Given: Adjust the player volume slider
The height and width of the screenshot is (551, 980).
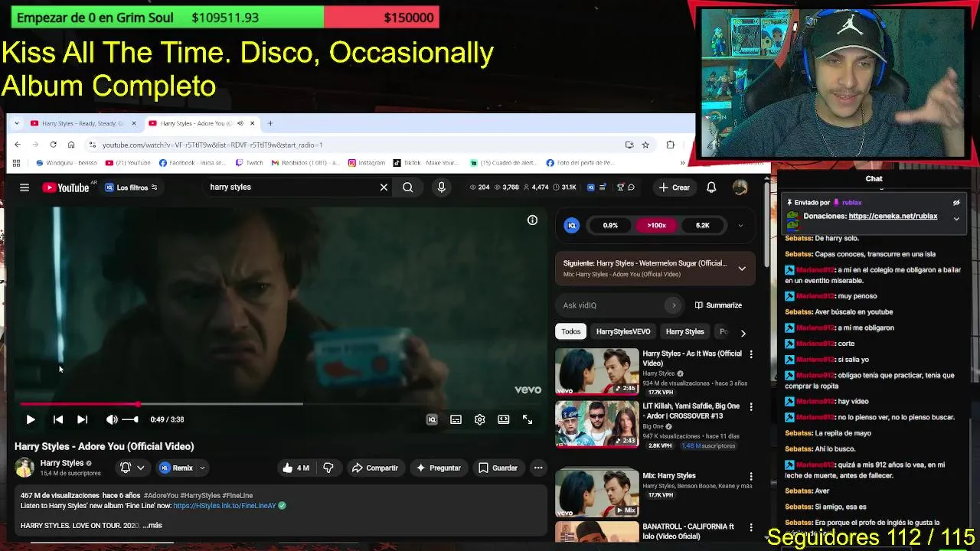Looking at the screenshot, I should (130, 419).
